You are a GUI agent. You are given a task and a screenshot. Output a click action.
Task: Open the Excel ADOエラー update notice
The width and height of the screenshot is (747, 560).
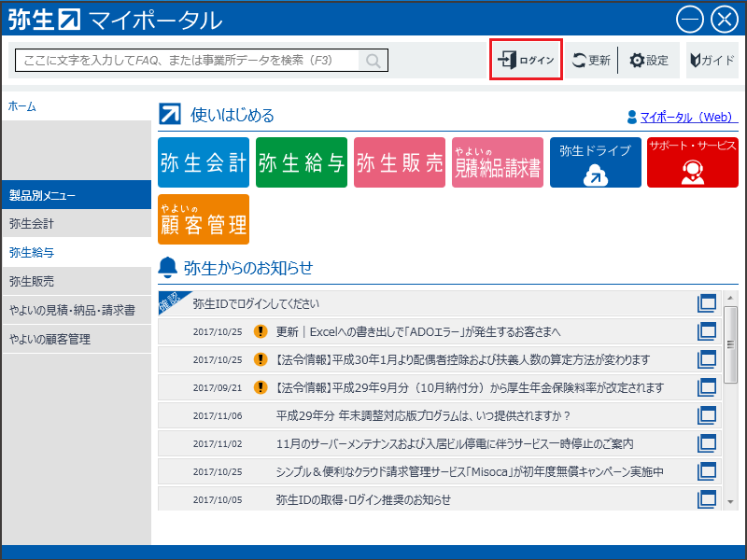[x=439, y=331]
